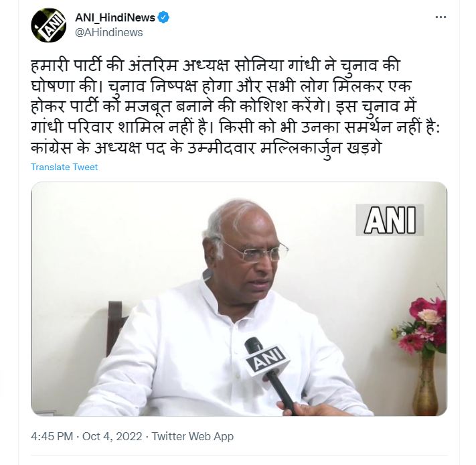Image resolution: width=476 pixels, height=465 pixels.
Task: Click the name मल्लिकार्जुन खड़गे in the tweet
Action: click(321, 147)
